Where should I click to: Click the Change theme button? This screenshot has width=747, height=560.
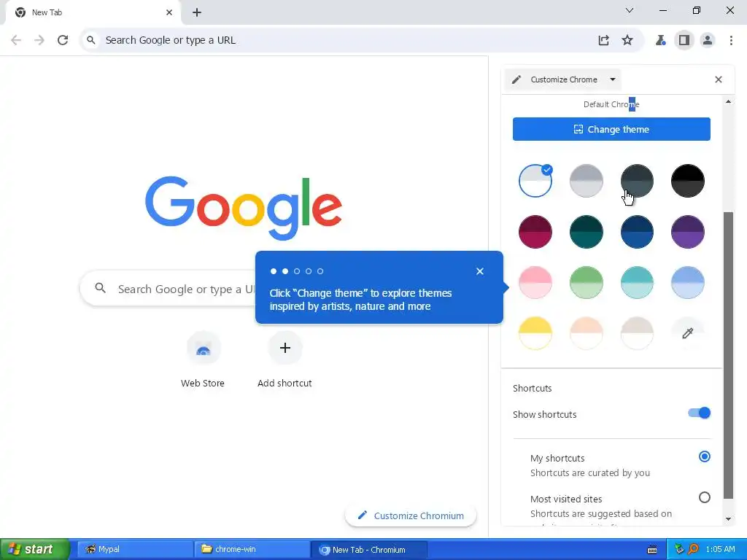coord(611,129)
